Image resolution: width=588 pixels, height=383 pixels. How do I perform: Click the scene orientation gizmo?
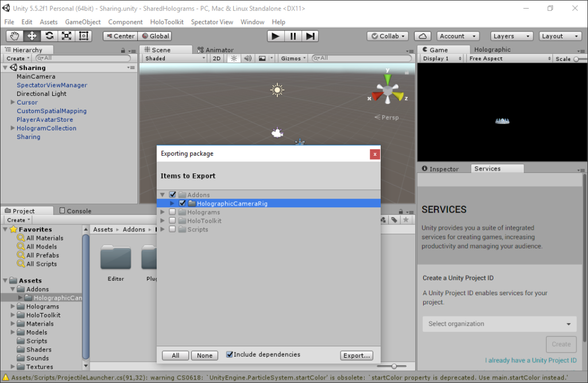(x=388, y=90)
